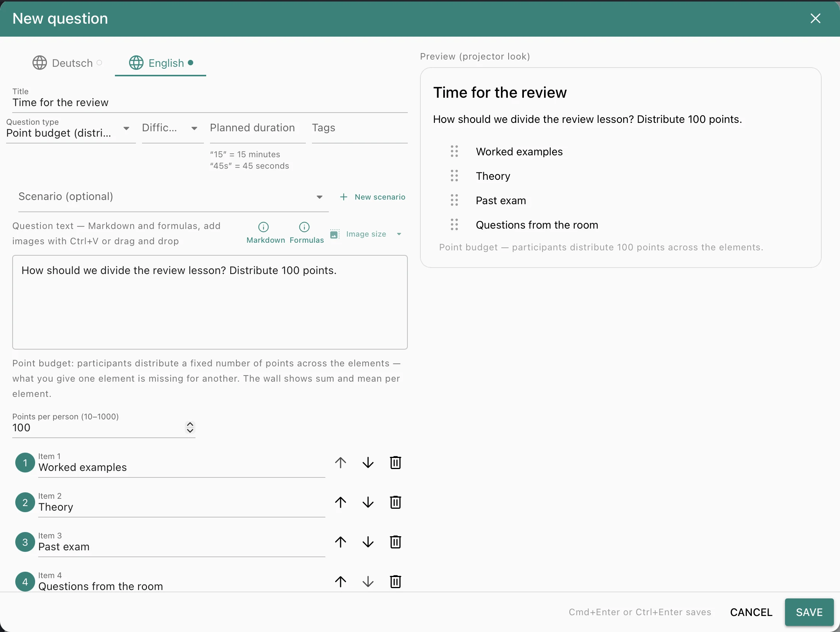The width and height of the screenshot is (840, 632).
Task: Move Past exam item down
Action: tap(368, 542)
